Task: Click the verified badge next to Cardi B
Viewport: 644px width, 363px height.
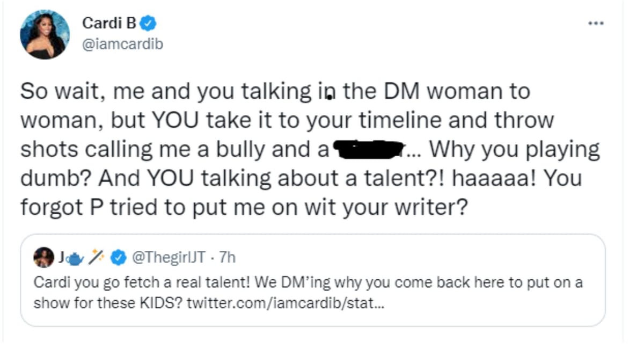Action: pyautogui.click(x=147, y=22)
